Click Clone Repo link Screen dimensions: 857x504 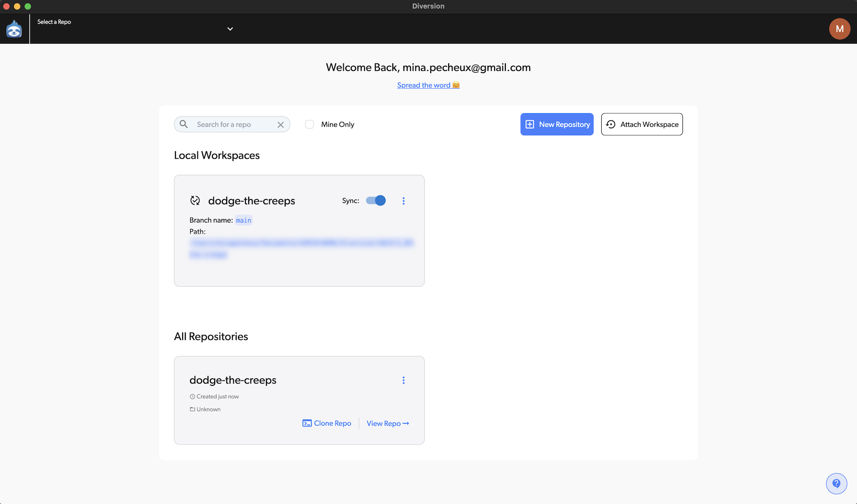(x=327, y=423)
